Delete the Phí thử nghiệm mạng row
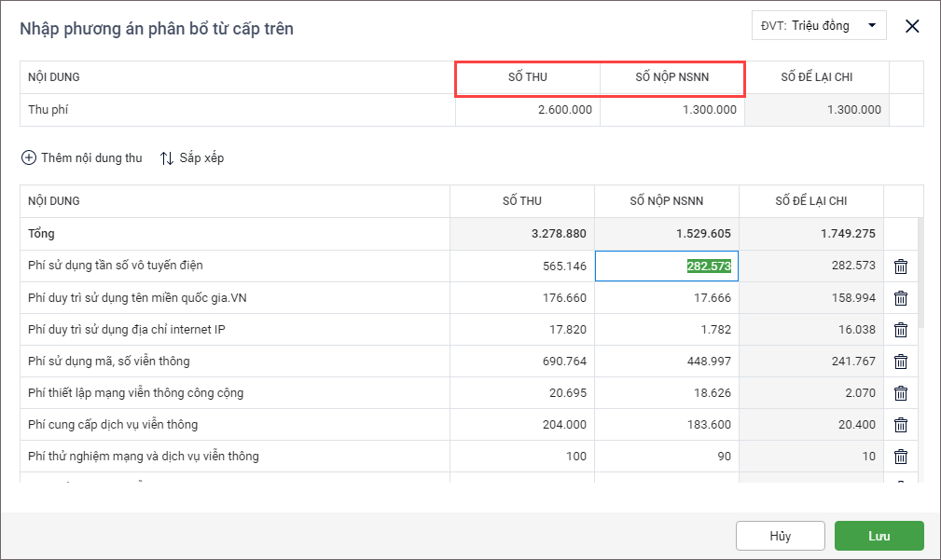Image resolution: width=941 pixels, height=560 pixels. [901, 457]
